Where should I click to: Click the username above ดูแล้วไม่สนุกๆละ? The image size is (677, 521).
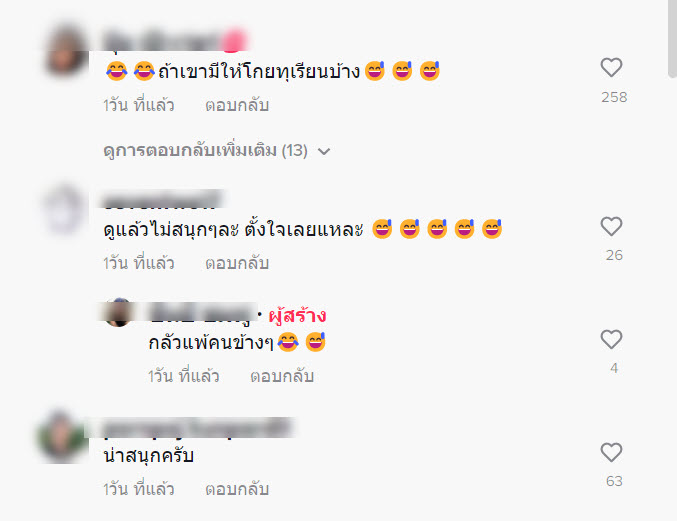click(x=163, y=199)
